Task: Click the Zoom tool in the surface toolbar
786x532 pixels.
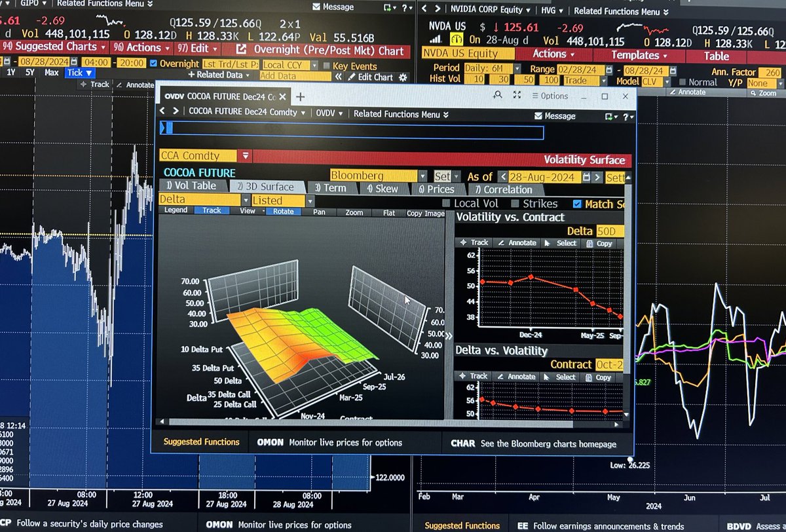Action: tap(353, 212)
